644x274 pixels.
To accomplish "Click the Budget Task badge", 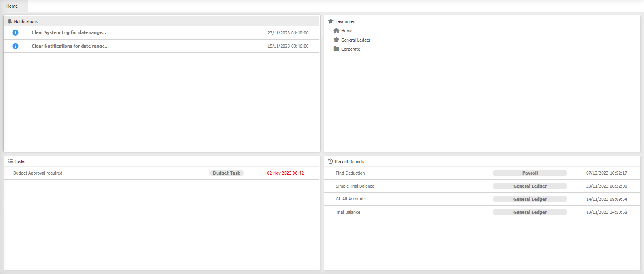I will pyautogui.click(x=226, y=173).
